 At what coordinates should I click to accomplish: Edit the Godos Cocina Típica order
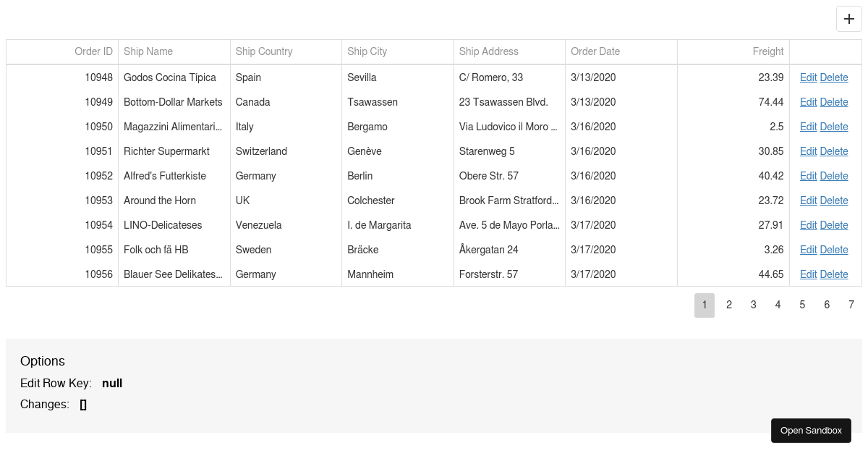coord(808,77)
